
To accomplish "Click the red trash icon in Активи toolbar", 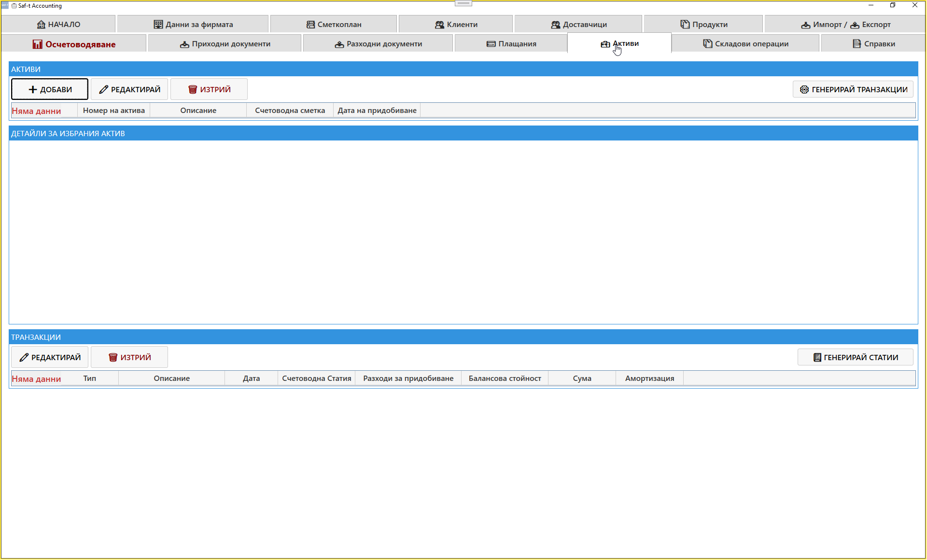I will 193,89.
